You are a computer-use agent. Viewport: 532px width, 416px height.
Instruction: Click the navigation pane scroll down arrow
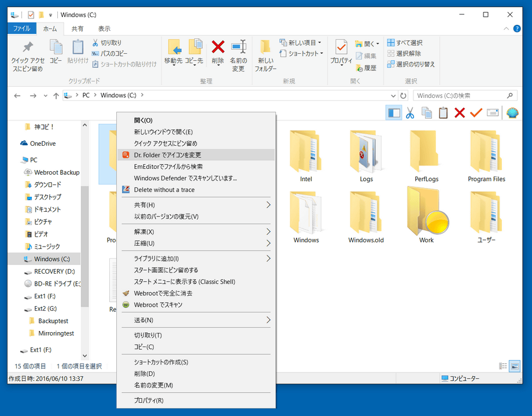tap(85, 356)
